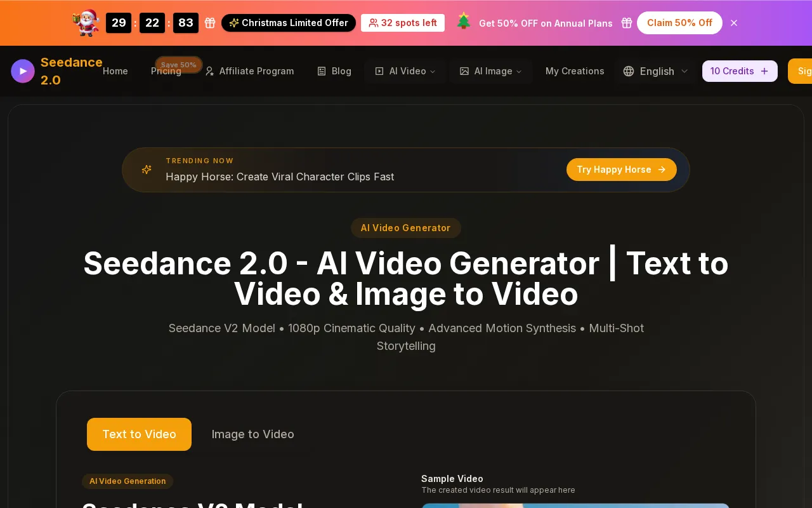Click the globe language icon
Viewport: 812px width, 508px height.
click(629, 71)
